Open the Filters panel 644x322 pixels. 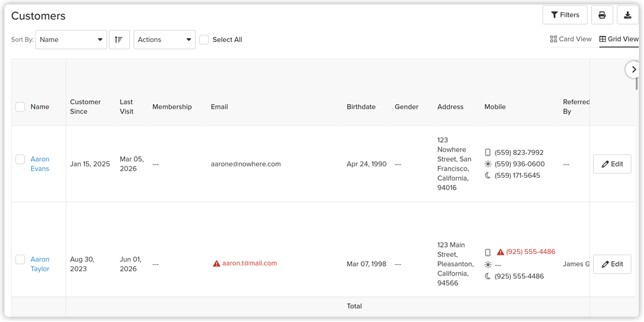click(x=565, y=15)
